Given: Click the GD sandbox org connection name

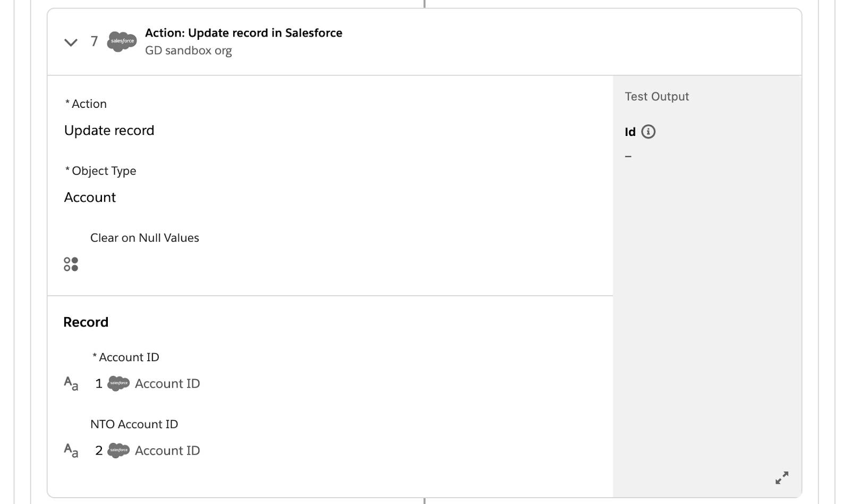Looking at the screenshot, I should point(189,50).
